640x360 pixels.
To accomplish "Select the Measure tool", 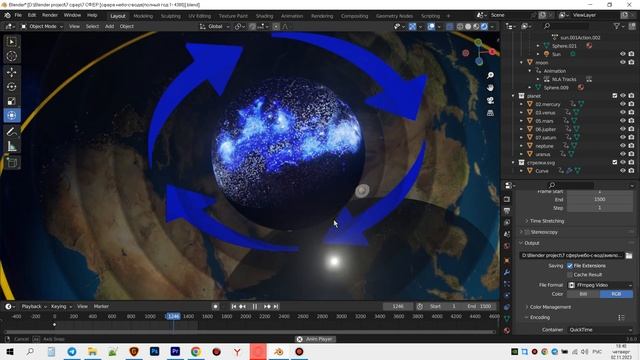I will 11,146.
